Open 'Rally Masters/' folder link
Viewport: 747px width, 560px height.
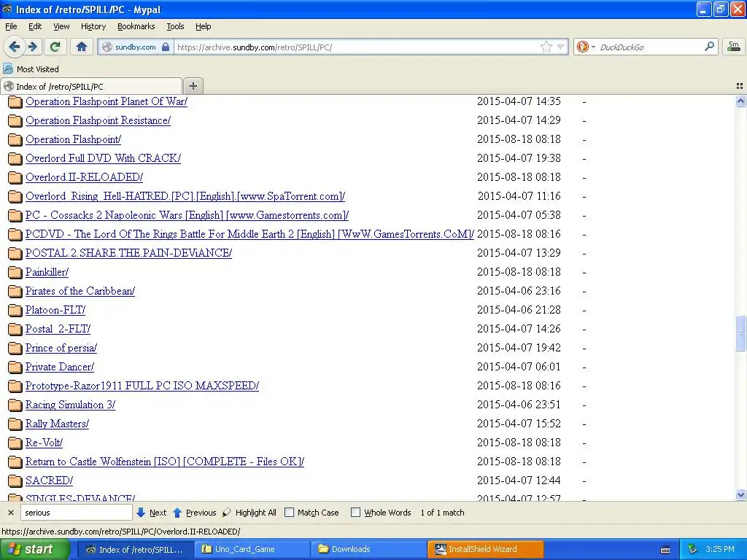(57, 424)
